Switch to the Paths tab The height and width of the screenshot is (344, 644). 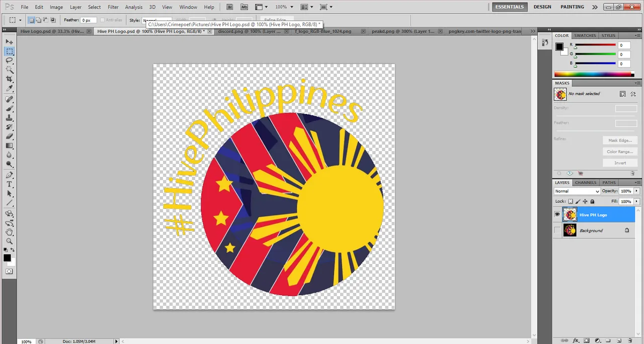609,182
